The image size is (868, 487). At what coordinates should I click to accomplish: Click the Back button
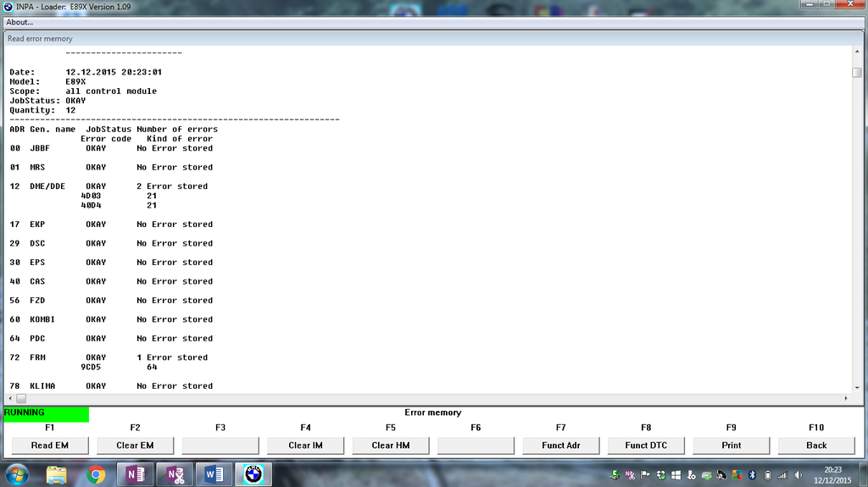point(816,445)
